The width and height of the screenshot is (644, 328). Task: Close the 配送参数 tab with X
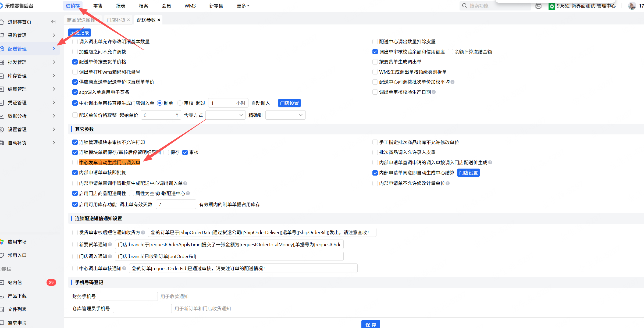159,20
